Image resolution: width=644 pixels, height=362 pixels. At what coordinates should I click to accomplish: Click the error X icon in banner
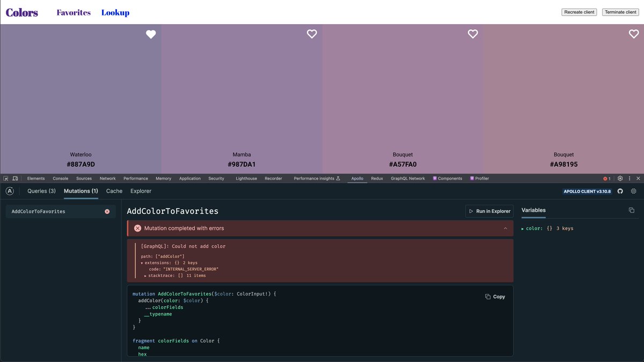[137, 228]
